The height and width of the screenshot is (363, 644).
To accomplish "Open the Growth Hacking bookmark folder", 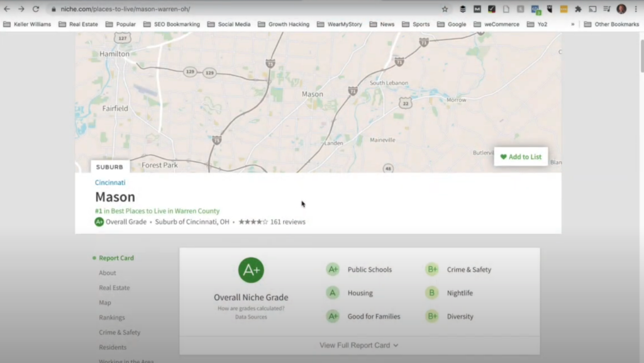I will coord(284,25).
